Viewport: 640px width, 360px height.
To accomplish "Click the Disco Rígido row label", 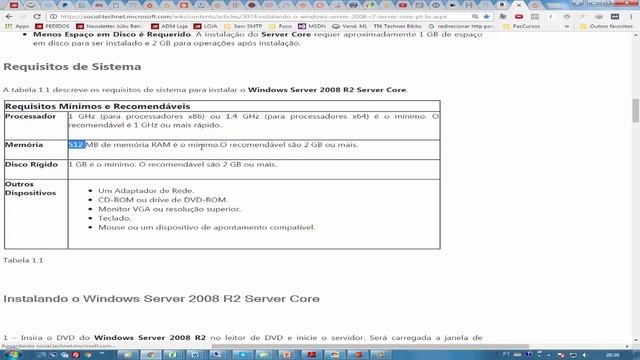I will click(31, 164).
